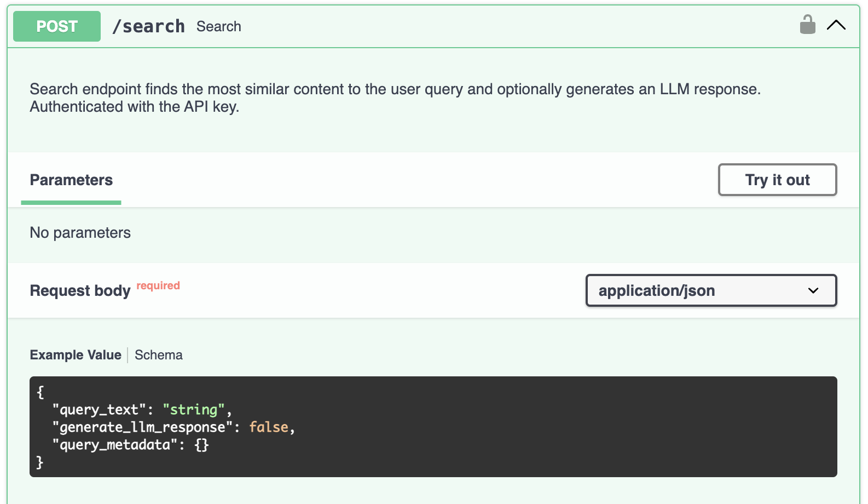Click the /search endpoint path

[148, 26]
